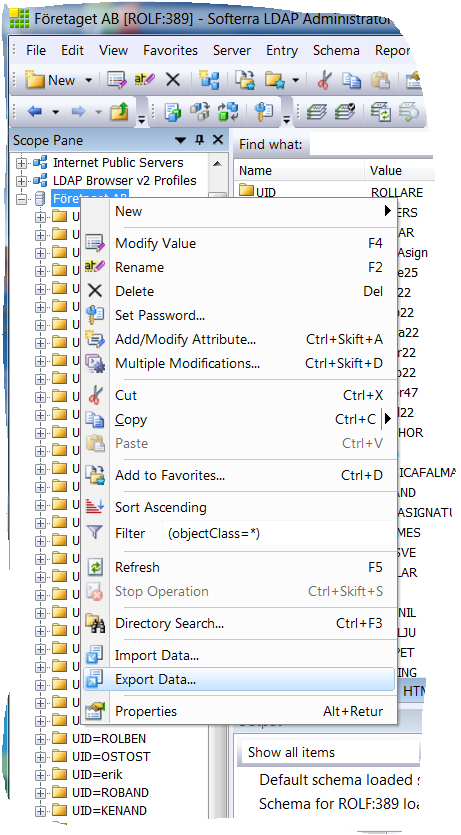Click the layered sheets with checkmark icon
The width and height of the screenshot is (461, 835).
pyautogui.click(x=344, y=112)
